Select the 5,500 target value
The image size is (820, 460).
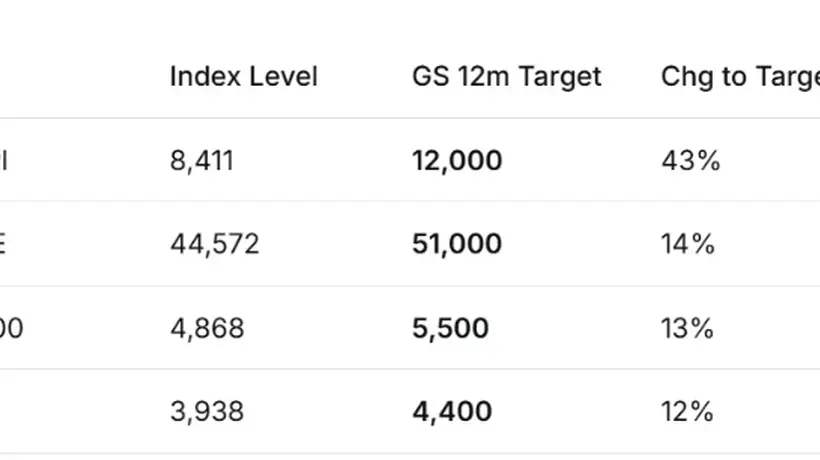point(450,328)
